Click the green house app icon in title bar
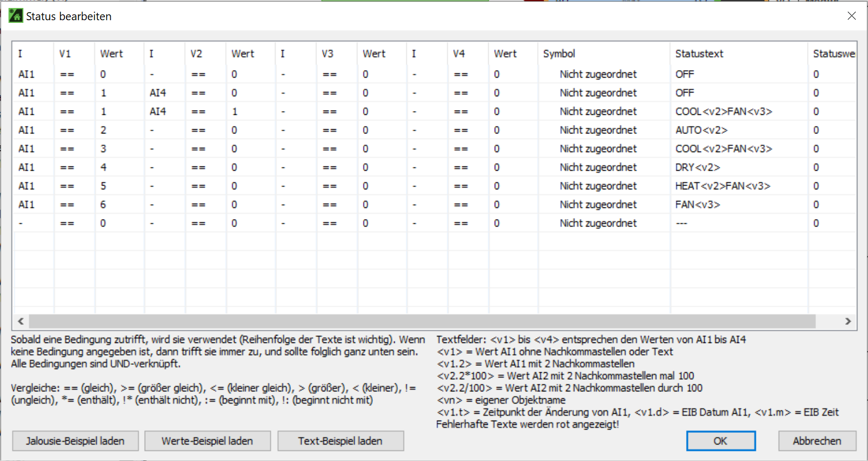This screenshot has height=461, width=868. pyautogui.click(x=16, y=15)
